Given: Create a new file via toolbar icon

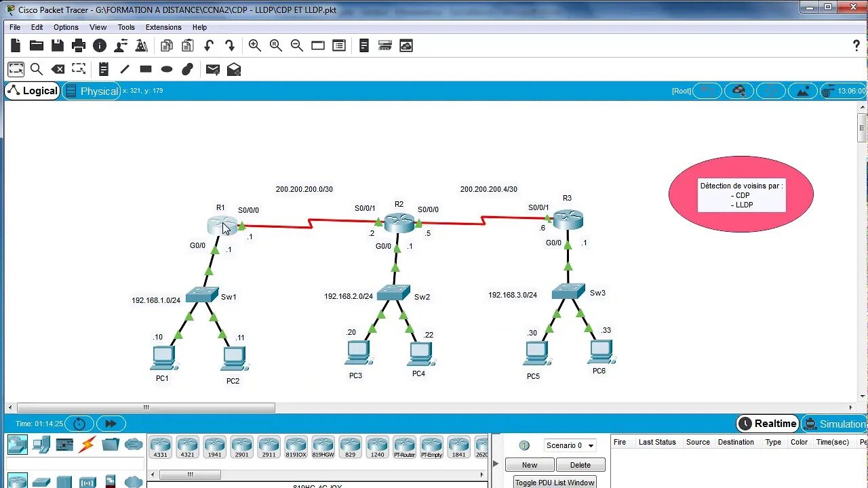Looking at the screenshot, I should coord(16,45).
